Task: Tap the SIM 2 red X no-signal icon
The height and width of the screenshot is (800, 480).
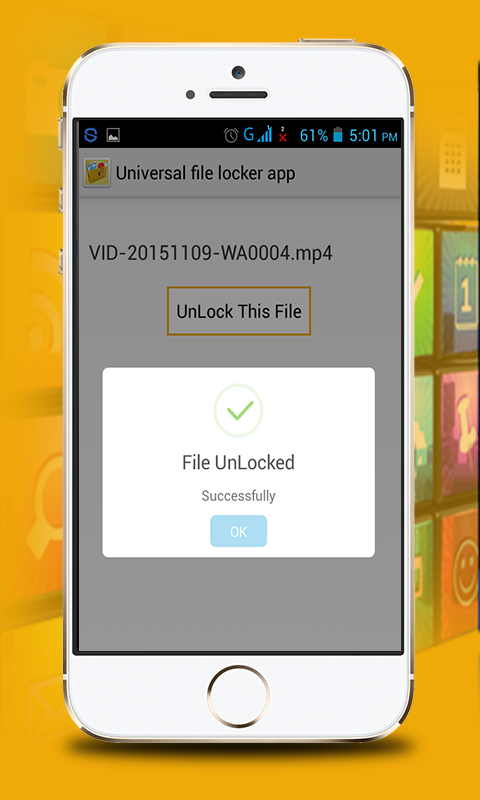Action: point(283,135)
